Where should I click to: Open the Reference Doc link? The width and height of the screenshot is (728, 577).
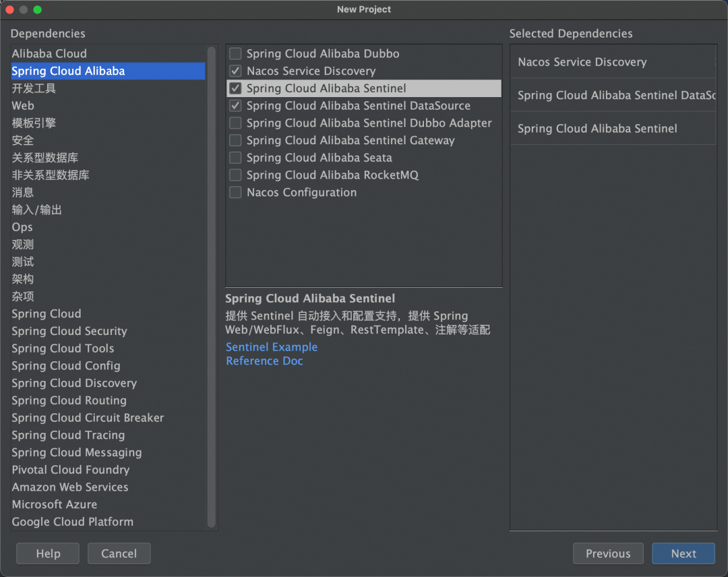point(264,361)
